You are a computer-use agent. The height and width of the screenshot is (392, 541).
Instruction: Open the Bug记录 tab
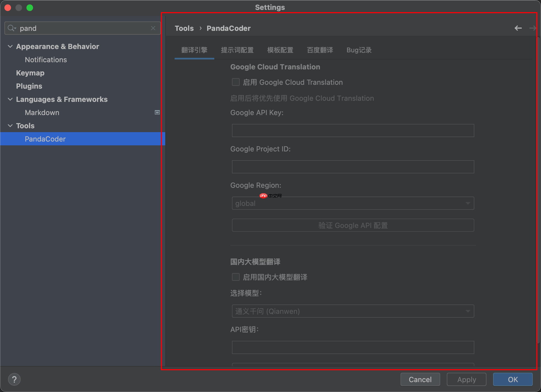(x=359, y=50)
